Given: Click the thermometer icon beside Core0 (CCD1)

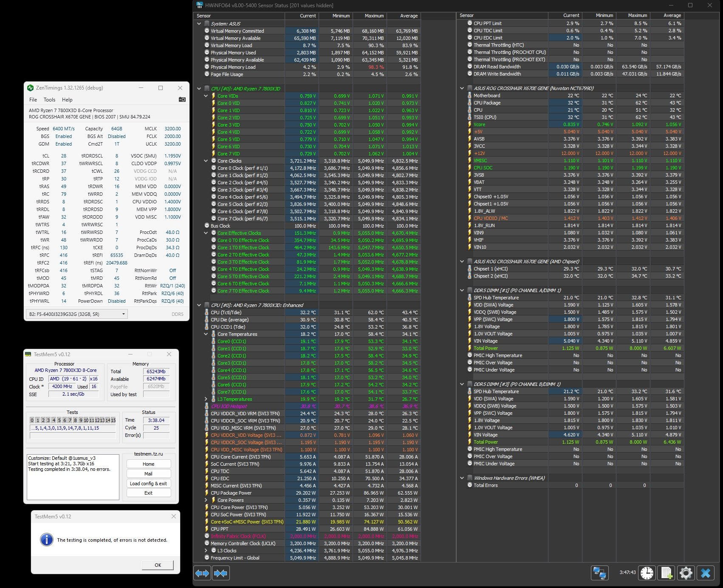Looking at the screenshot, I should 214,341.
